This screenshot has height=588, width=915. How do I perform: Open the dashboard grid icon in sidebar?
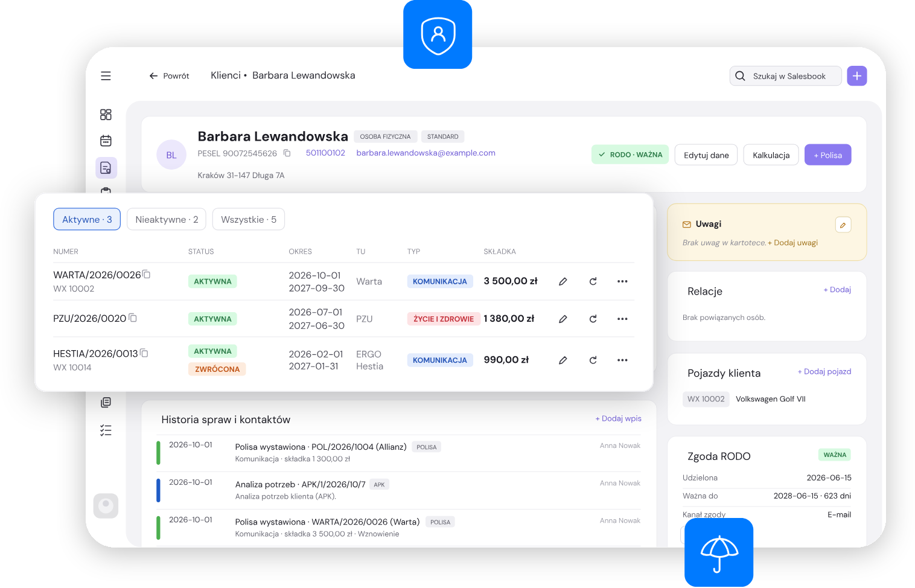[106, 115]
